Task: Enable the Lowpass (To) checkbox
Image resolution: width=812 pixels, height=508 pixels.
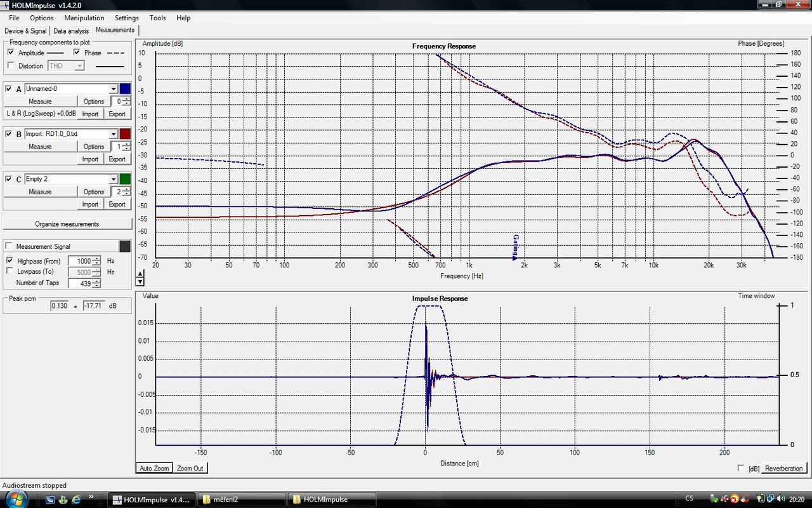Action: 10,272
